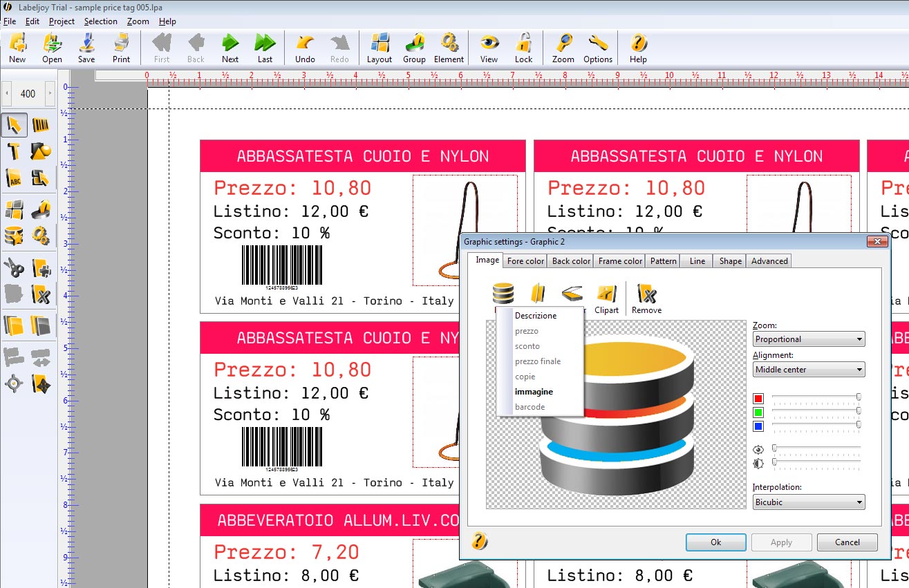The image size is (909, 588).
Task: Select the barcode tool in left palette
Action: click(x=41, y=125)
